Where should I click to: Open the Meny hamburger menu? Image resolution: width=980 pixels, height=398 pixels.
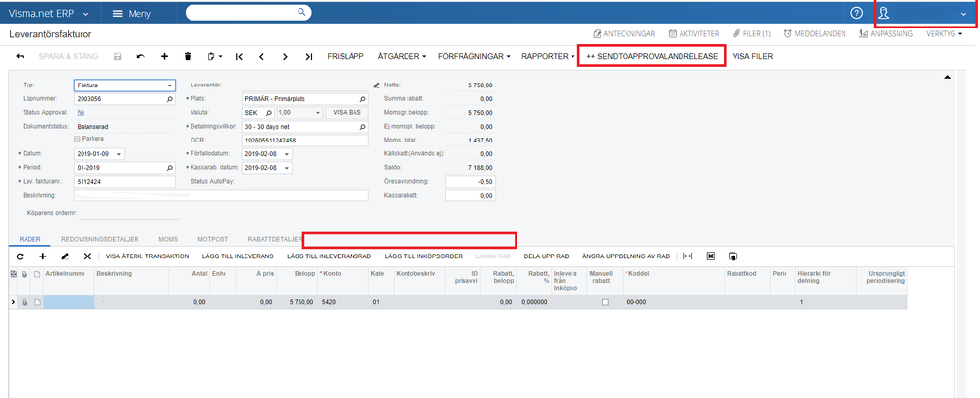[132, 13]
